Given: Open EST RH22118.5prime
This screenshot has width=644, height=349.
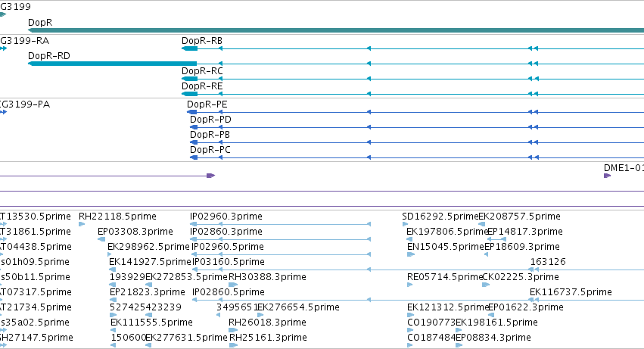Looking at the screenshot, I should coord(117,217).
